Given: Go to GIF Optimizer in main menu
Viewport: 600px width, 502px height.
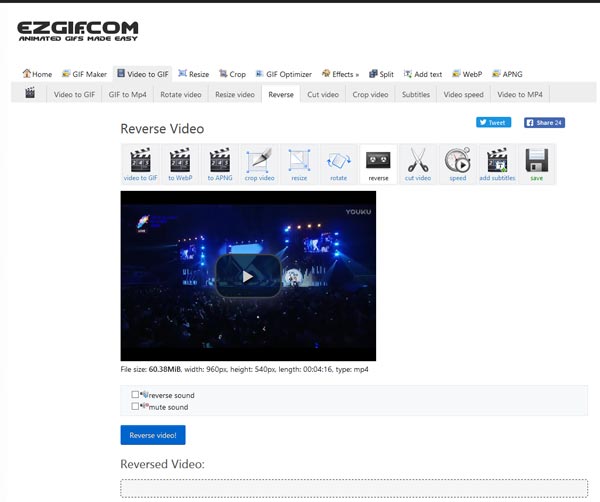Looking at the screenshot, I should click(283, 74).
